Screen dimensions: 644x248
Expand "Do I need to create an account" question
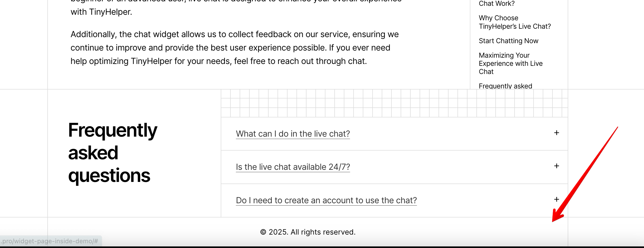[326, 200]
